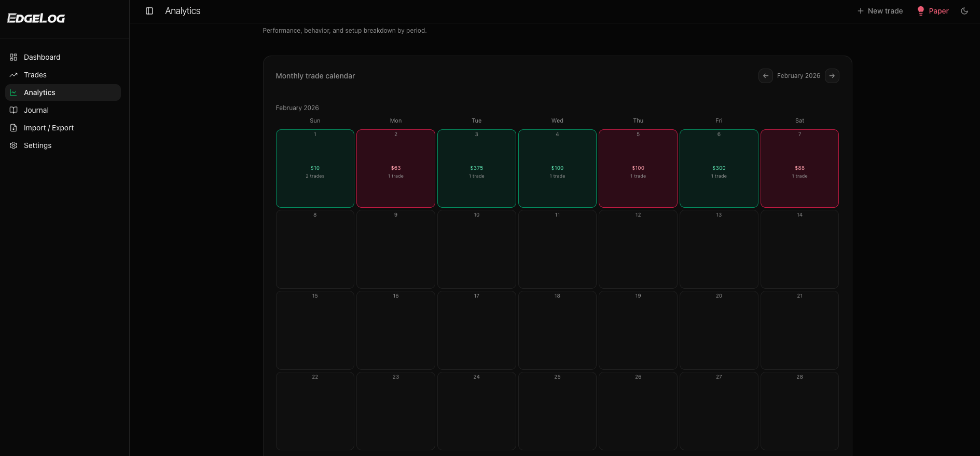The width and height of the screenshot is (980, 456).
Task: Select Analytics in the sidebar
Action: (x=63, y=92)
